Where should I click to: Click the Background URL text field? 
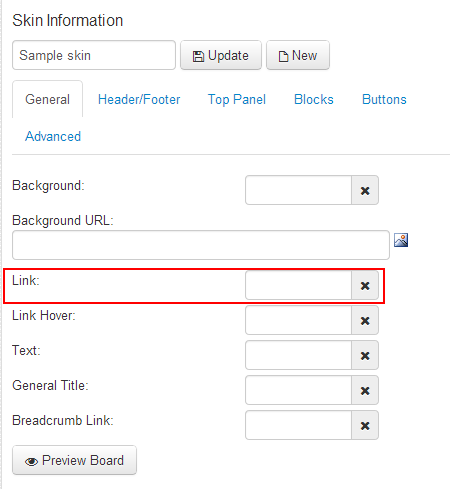click(201, 245)
